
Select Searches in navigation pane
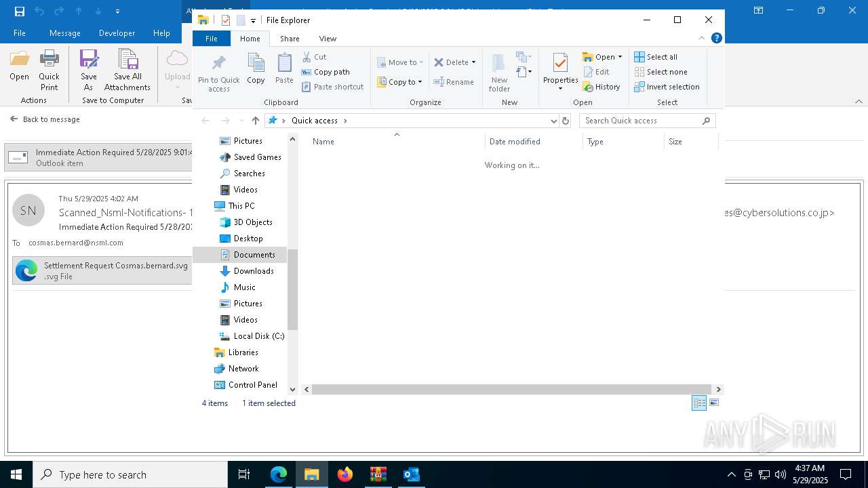click(x=242, y=174)
